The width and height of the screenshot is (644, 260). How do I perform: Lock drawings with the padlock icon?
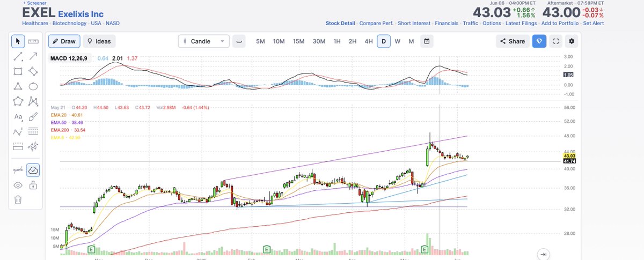click(x=33, y=185)
